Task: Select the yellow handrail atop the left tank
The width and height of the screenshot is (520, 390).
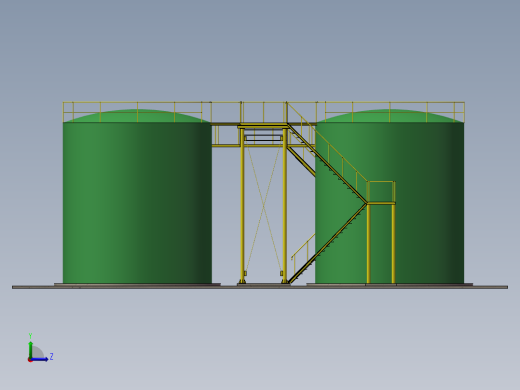Action: coord(137,112)
